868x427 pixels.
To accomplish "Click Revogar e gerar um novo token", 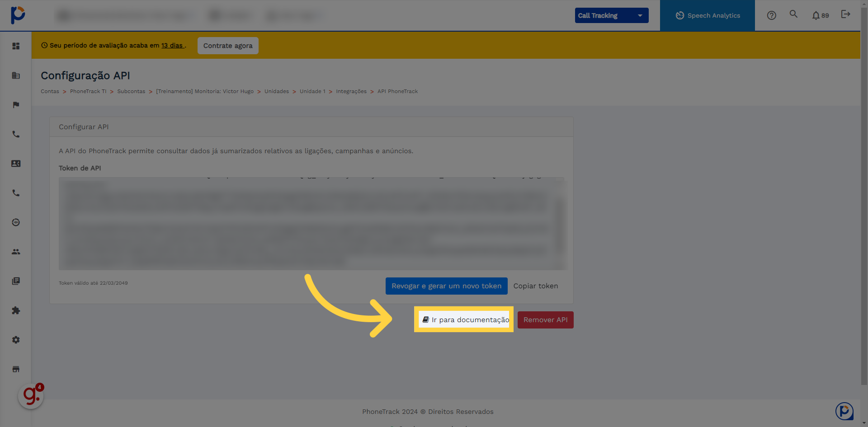I will (446, 286).
